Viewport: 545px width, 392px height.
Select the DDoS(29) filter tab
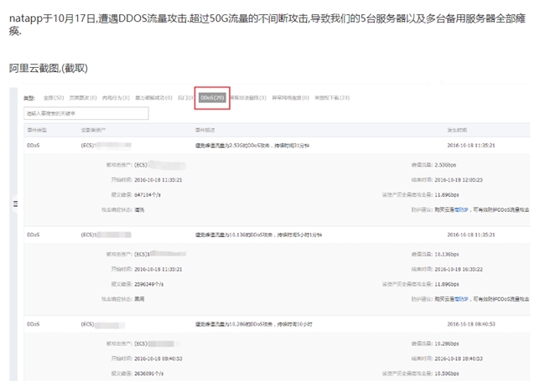pyautogui.click(x=212, y=98)
